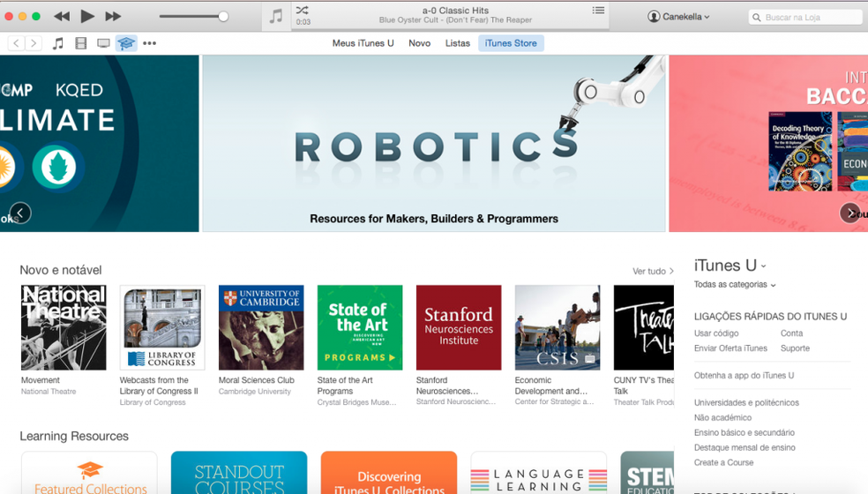Viewport: 868px width, 494px height.
Task: Click the Cambridge University provider name
Action: (x=255, y=392)
